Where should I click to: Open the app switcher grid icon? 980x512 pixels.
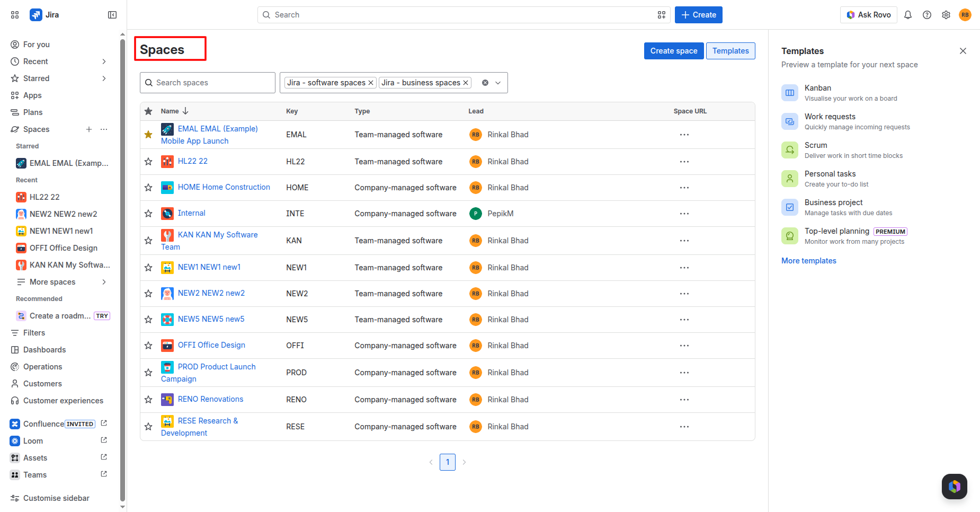click(15, 15)
